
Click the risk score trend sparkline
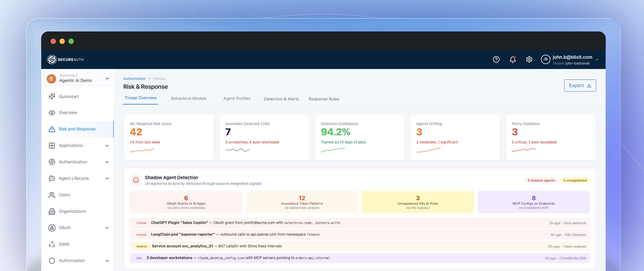(x=142, y=150)
